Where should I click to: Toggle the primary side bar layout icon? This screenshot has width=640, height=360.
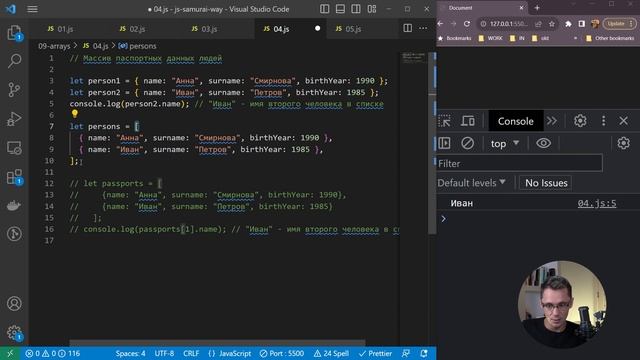pyautogui.click(x=324, y=9)
